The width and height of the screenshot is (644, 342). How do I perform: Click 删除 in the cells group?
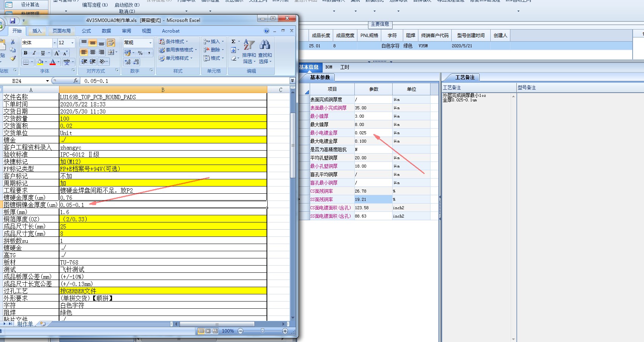tap(214, 50)
